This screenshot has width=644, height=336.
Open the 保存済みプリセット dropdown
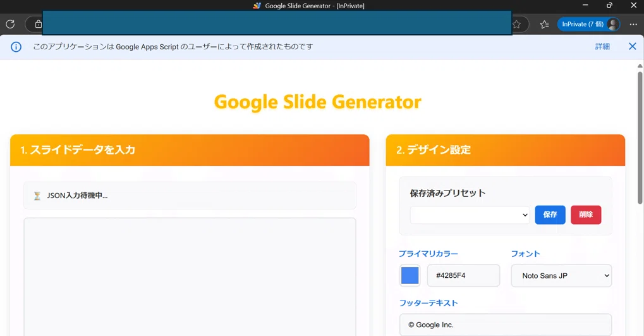click(x=470, y=215)
